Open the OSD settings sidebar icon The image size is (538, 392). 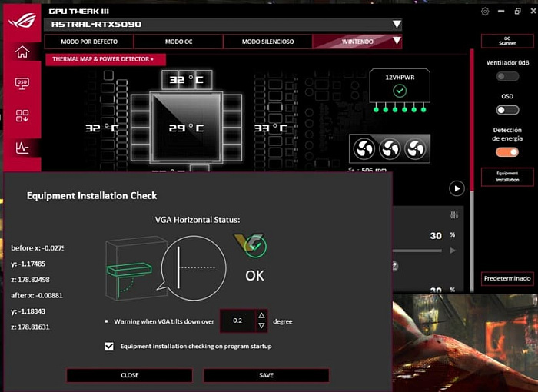(x=22, y=83)
